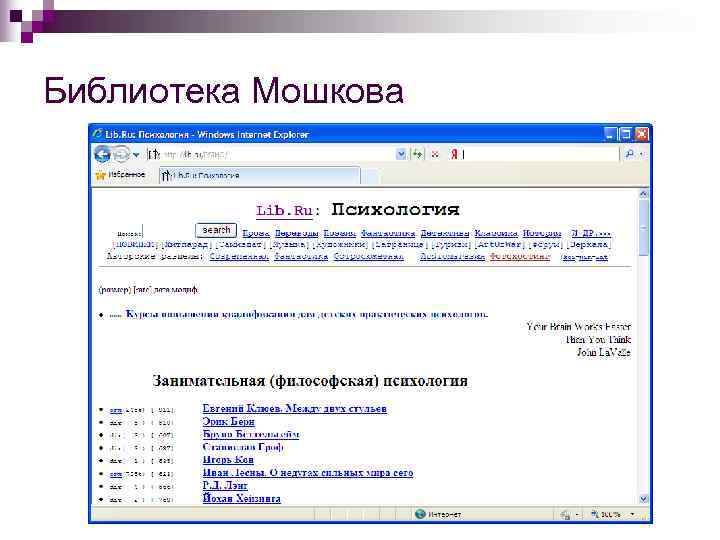This screenshot has height=540, width=720.
Task: Open Иван Лесны. О недугах сильных мира сего
Action: click(x=308, y=472)
